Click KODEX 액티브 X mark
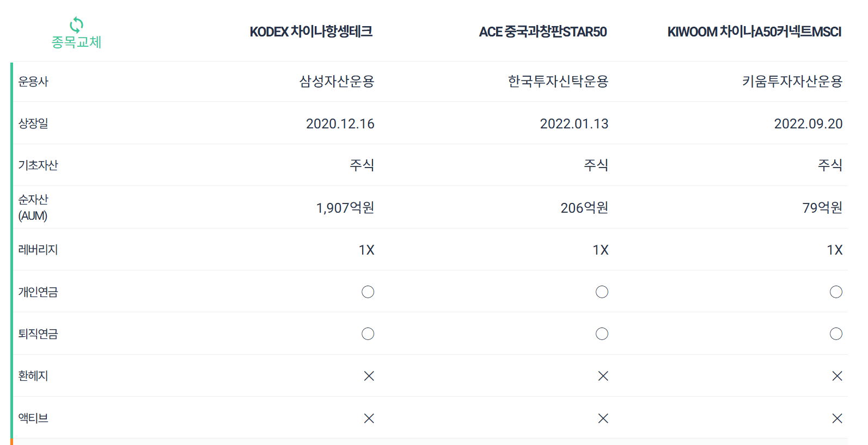This screenshot has width=868, height=445. tap(369, 418)
